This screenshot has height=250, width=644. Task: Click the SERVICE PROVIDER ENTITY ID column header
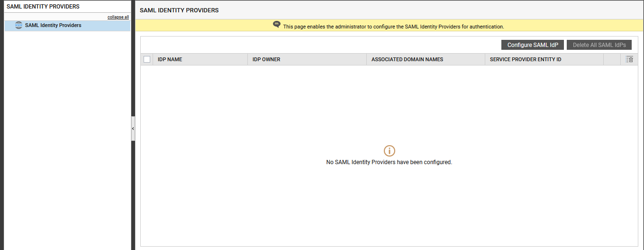click(x=525, y=60)
